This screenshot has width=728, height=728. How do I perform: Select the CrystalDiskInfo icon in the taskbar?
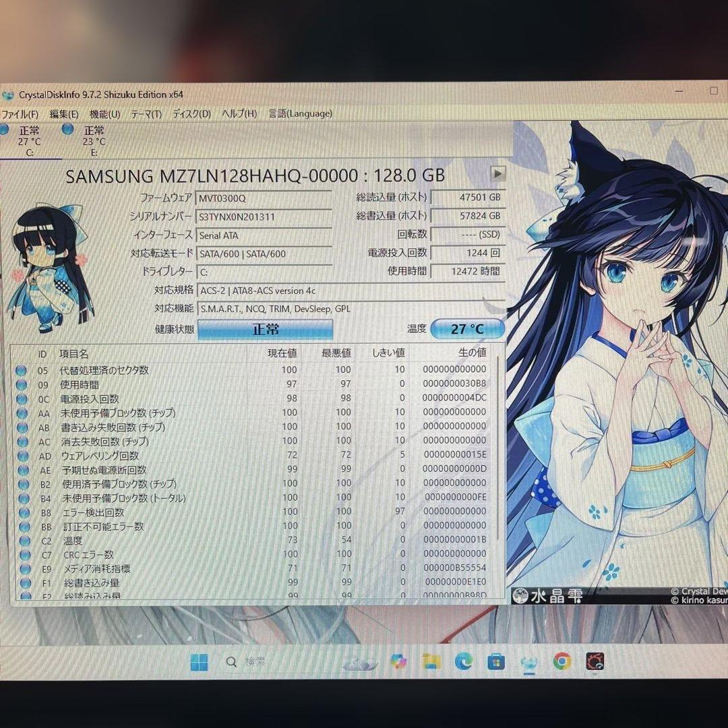[x=596, y=663]
